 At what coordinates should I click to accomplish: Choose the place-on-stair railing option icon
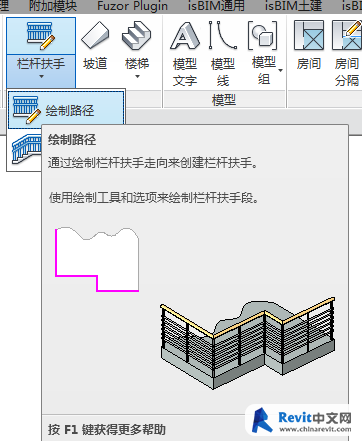(x=27, y=149)
